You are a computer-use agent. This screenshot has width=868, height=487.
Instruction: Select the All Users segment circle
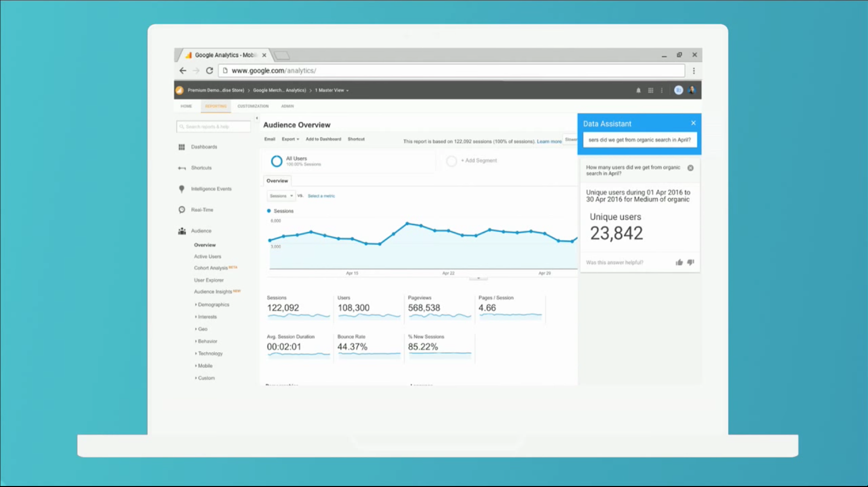point(276,161)
